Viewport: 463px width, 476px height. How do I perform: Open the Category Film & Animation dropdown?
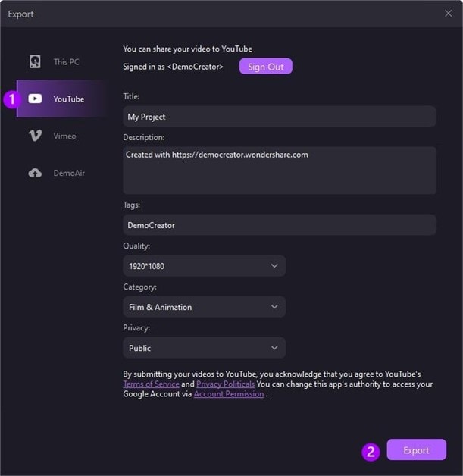pyautogui.click(x=203, y=307)
